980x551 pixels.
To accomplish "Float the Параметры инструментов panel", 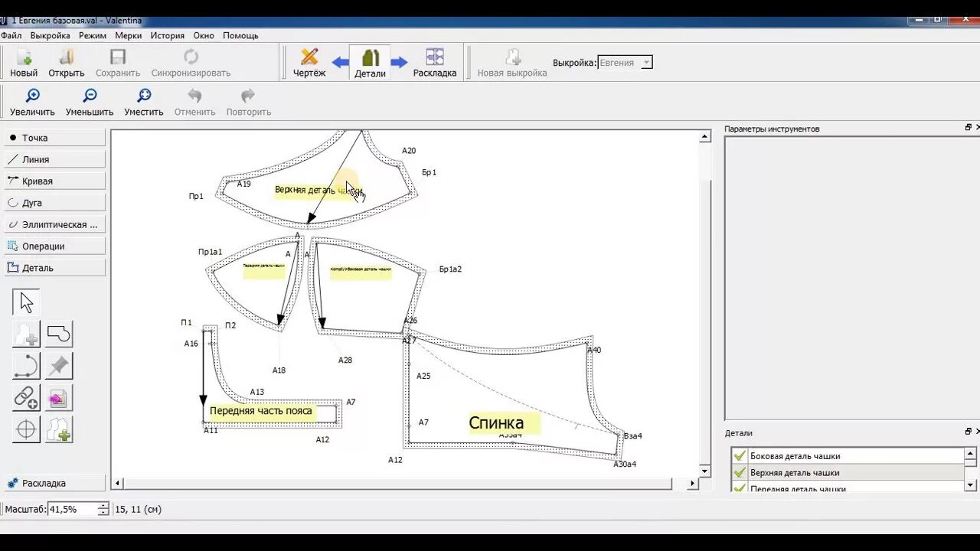I will point(969,128).
